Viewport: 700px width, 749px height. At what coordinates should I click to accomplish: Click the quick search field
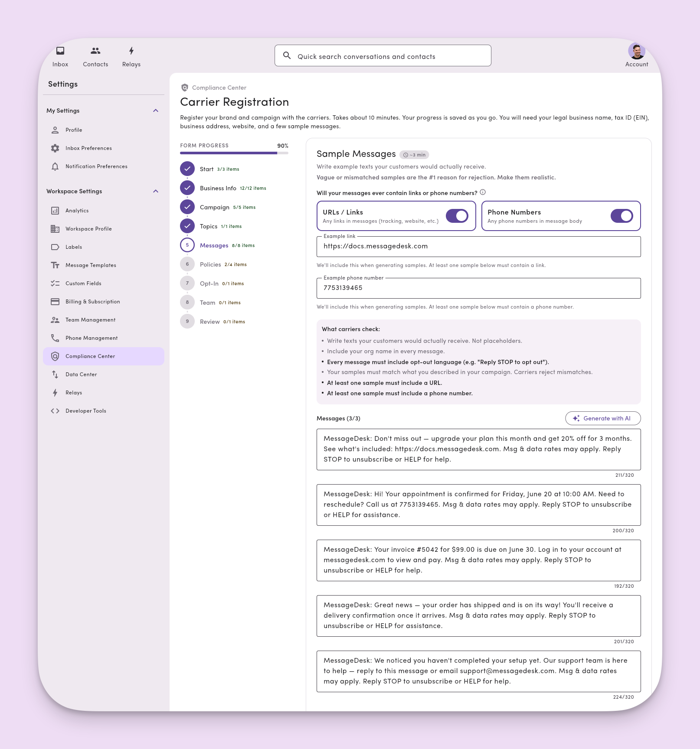click(383, 55)
